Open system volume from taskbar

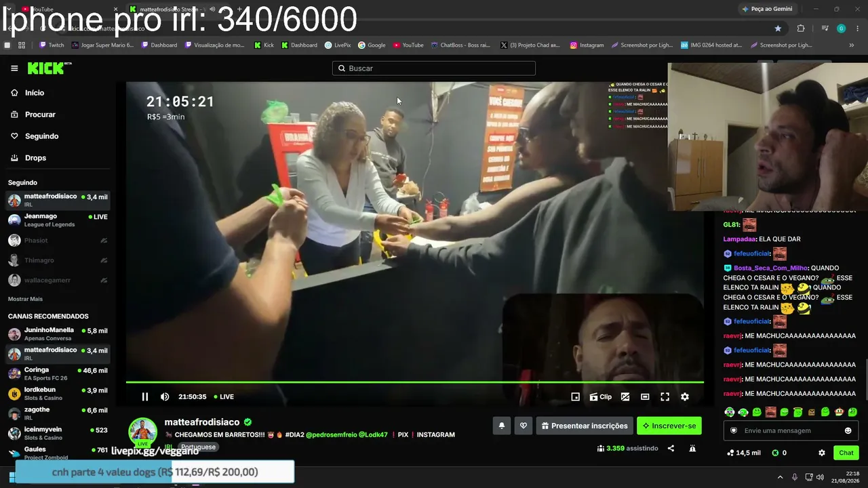pyautogui.click(x=820, y=477)
